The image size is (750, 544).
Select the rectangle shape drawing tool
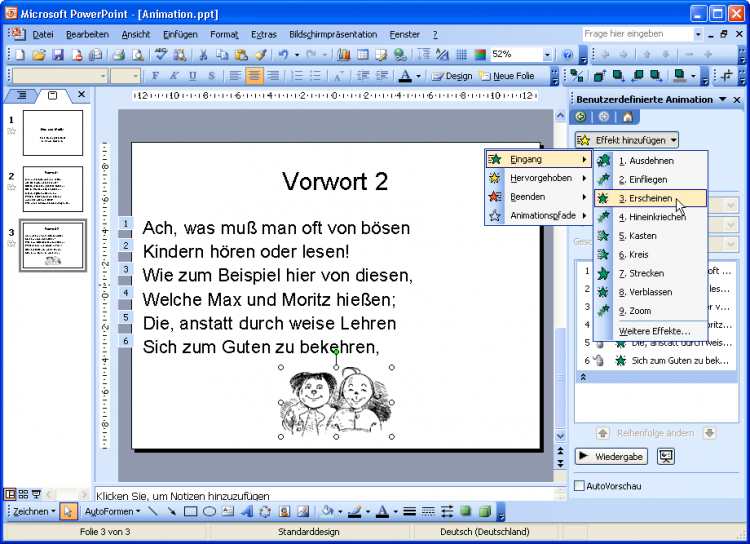click(190, 512)
